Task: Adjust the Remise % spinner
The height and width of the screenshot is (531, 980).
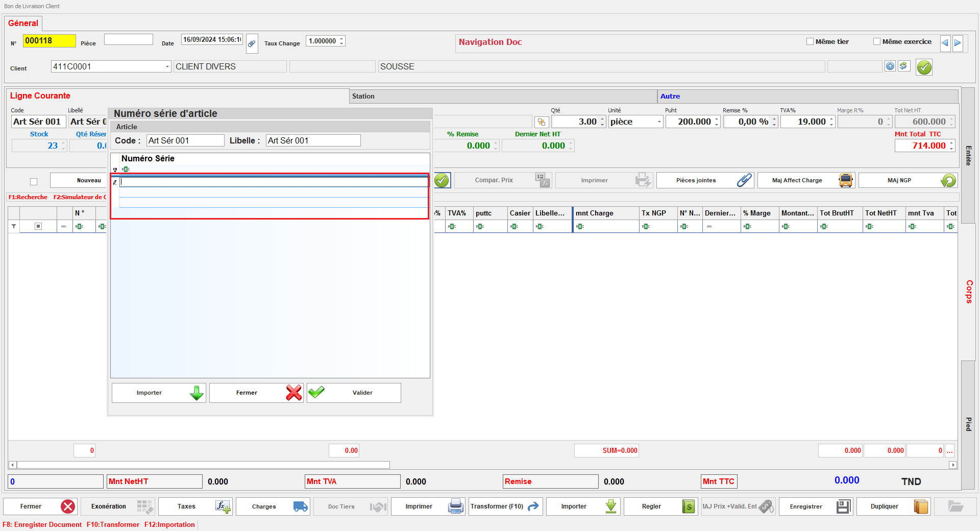Action: point(774,122)
